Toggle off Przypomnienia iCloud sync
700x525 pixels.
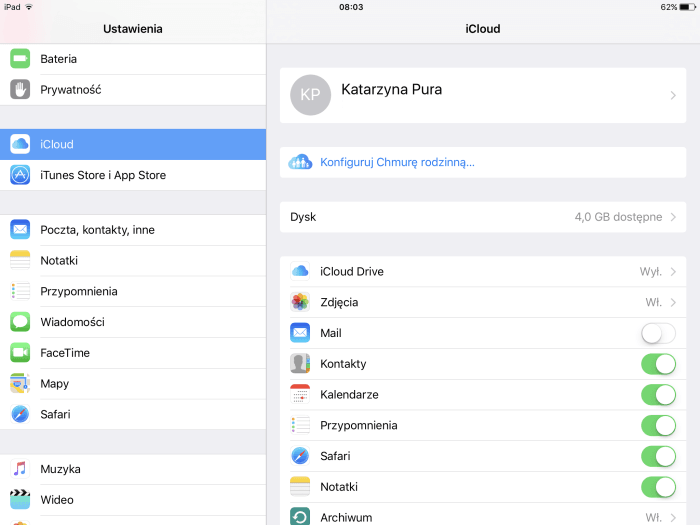click(658, 425)
